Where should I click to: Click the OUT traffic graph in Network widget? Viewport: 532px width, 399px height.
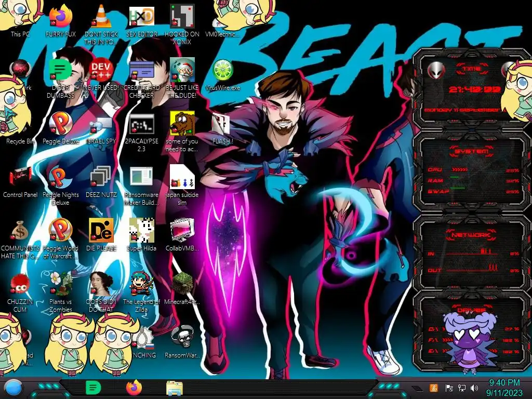(472, 269)
